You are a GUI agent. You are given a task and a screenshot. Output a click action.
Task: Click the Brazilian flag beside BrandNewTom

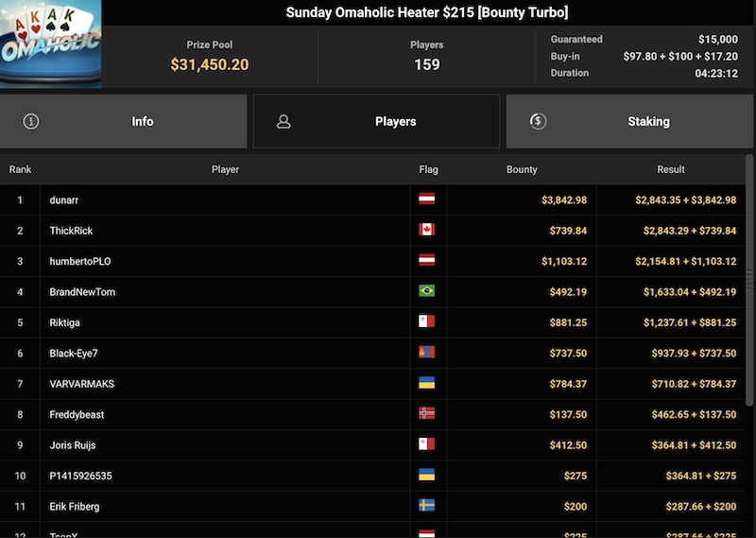(427, 292)
